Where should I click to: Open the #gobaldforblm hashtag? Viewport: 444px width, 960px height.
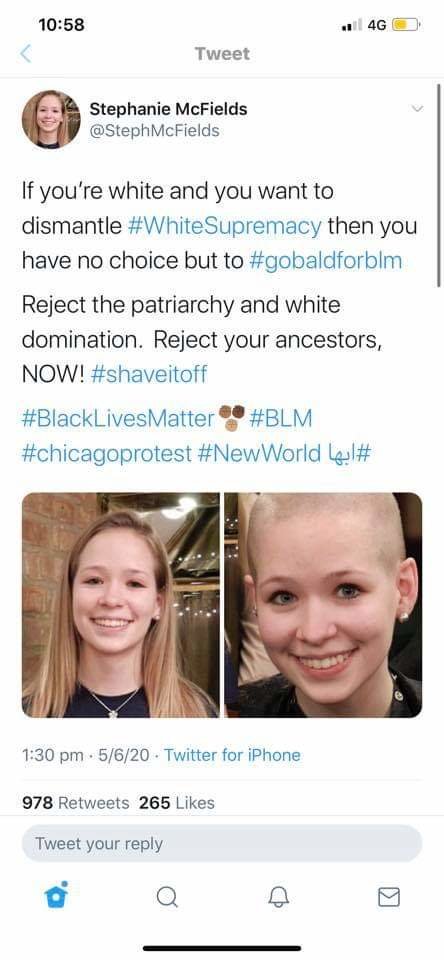click(x=326, y=261)
